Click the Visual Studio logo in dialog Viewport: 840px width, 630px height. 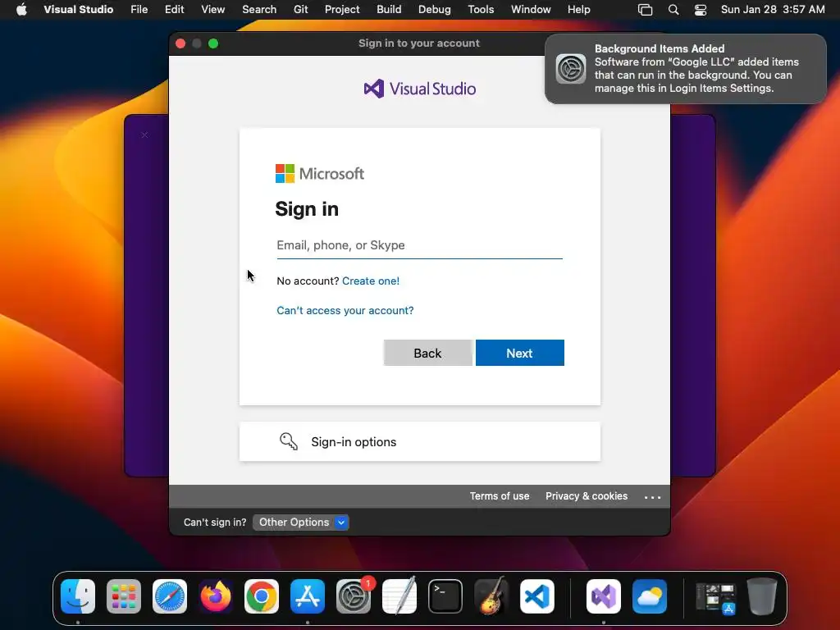[419, 89]
